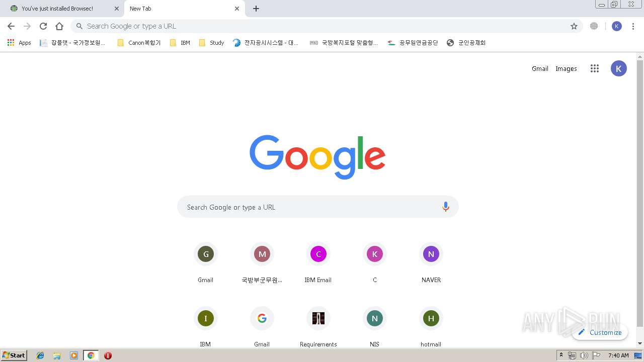Open the Windows Start menu
Image resolution: width=644 pixels, height=362 pixels.
point(14,355)
